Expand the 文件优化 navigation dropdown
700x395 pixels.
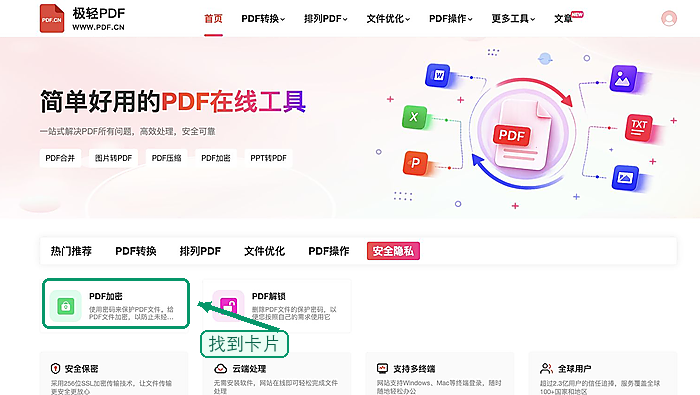click(388, 18)
